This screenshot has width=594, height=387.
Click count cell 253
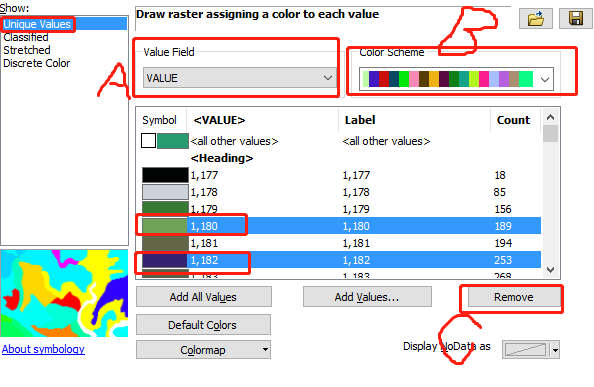pyautogui.click(x=503, y=260)
